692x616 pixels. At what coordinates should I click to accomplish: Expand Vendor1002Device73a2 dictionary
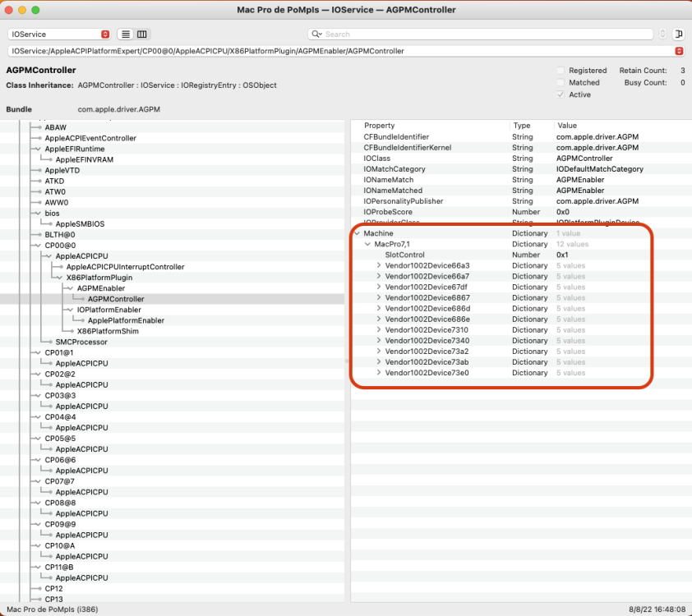379,351
